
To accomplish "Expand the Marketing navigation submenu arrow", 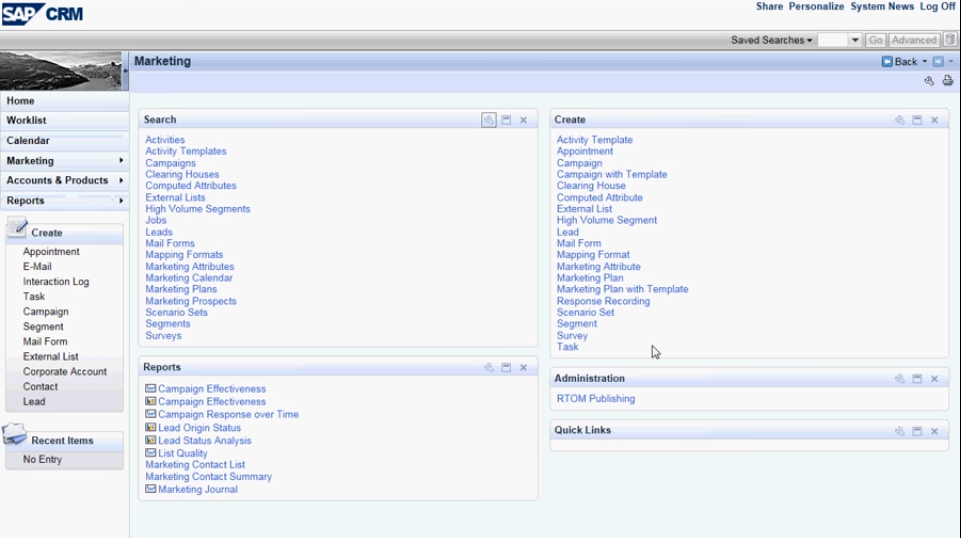I will click(121, 161).
